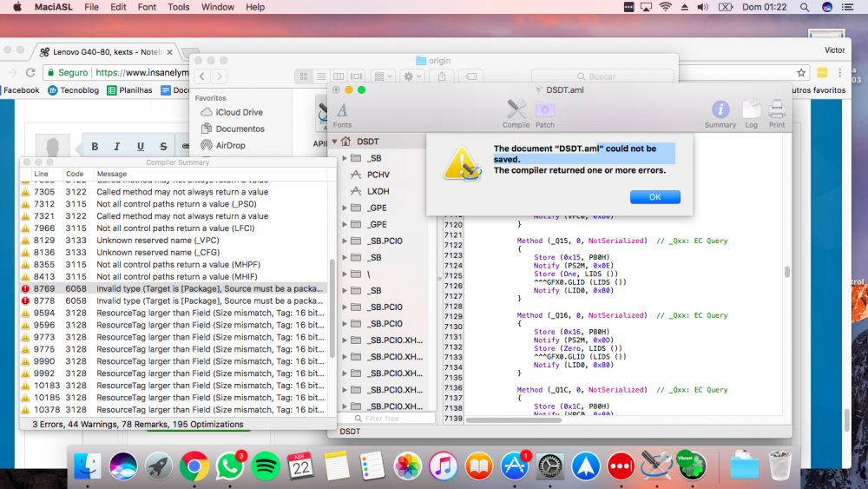Sort Compiler Summary by Code column

point(75,174)
